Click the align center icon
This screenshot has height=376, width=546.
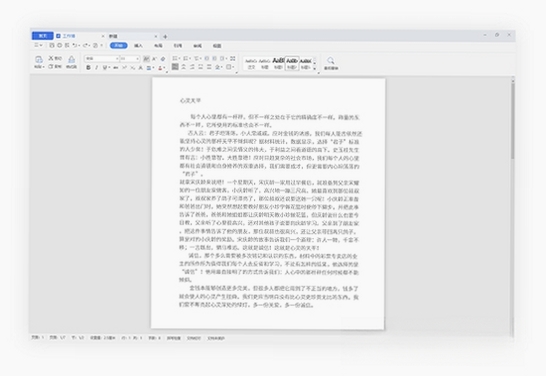point(184,66)
